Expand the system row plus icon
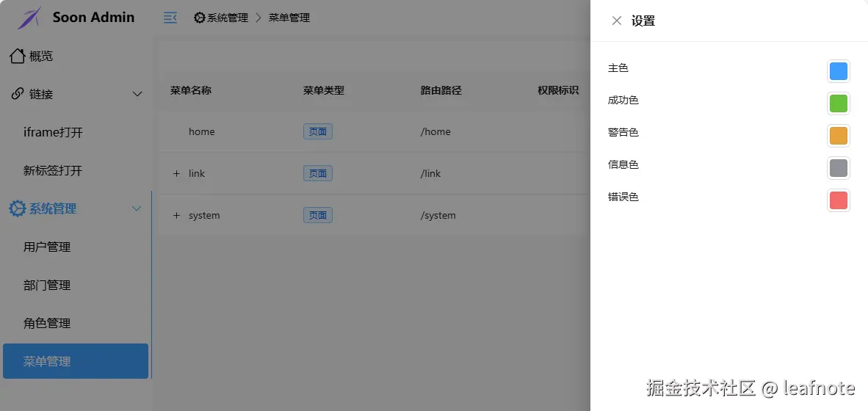 [176, 216]
